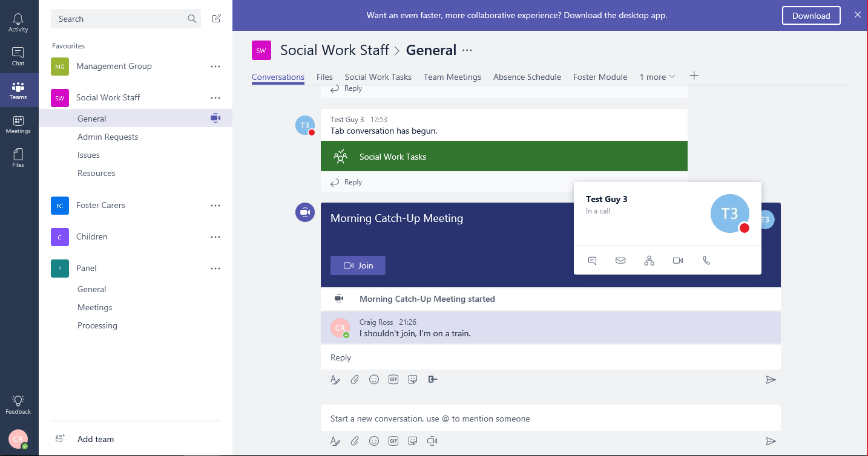Image resolution: width=868 pixels, height=456 pixels.
Task: Click Add team at sidebar bottom
Action: point(96,439)
